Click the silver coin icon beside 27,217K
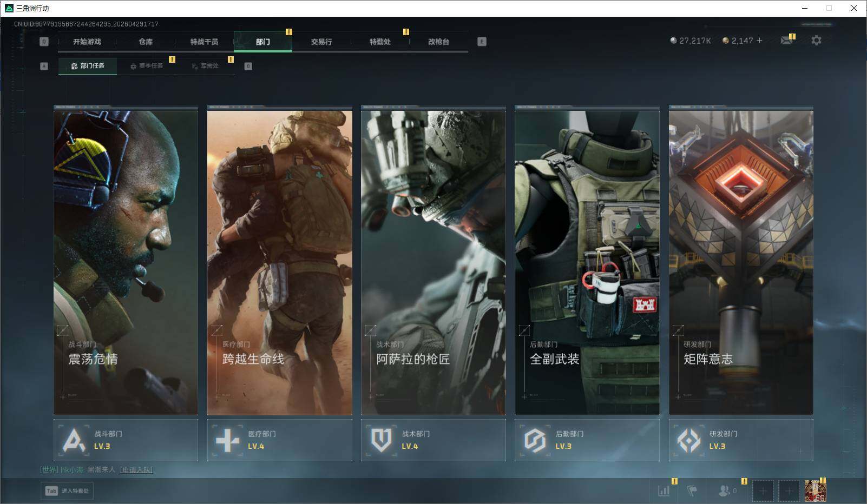 click(673, 41)
